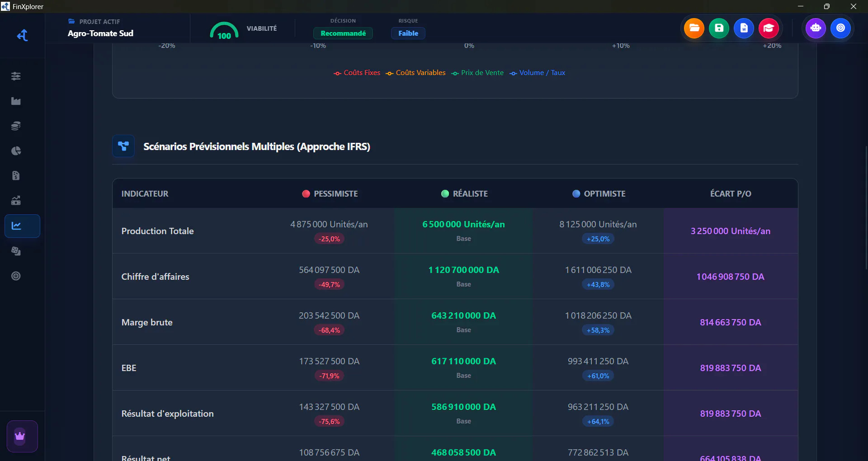Save project with the green floppy button

pos(719,28)
